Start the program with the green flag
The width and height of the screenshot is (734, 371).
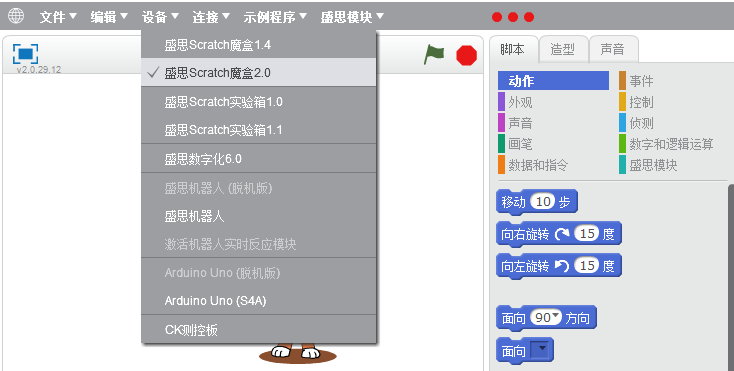point(434,55)
